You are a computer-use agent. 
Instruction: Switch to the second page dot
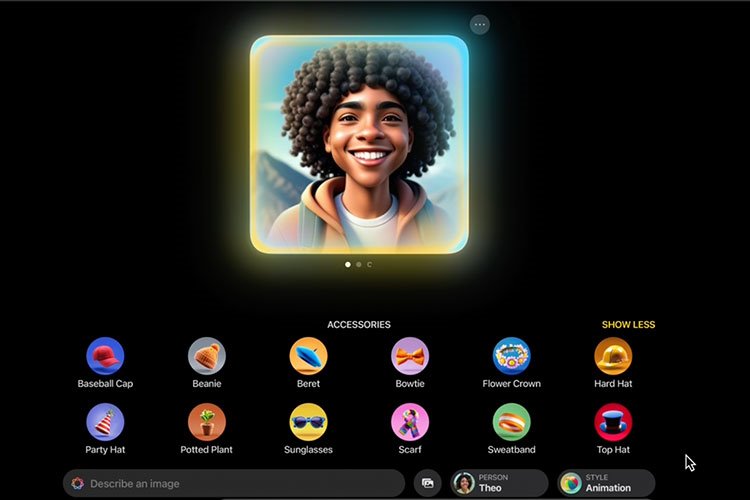(x=359, y=265)
